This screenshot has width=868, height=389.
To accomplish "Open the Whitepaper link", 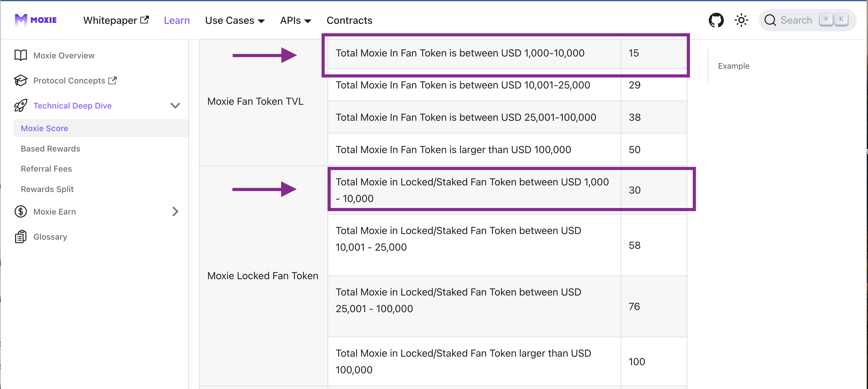I will click(116, 20).
